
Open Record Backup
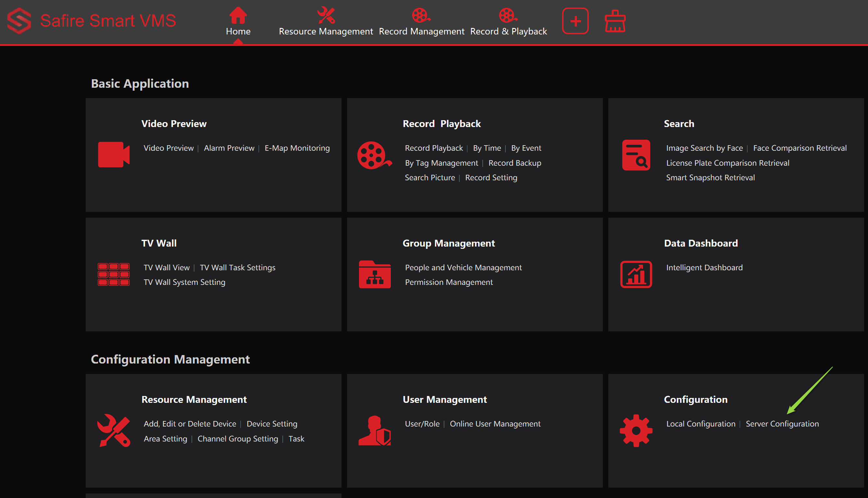point(515,163)
